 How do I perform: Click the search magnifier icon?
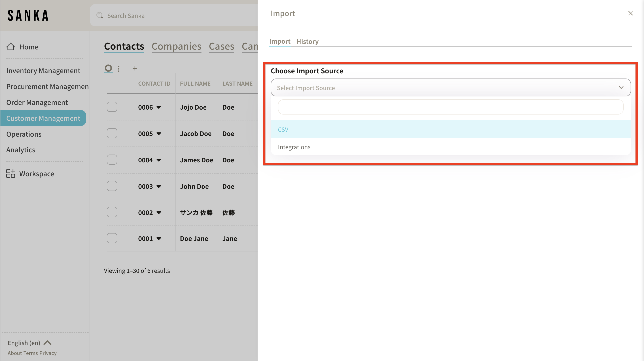[x=100, y=15]
